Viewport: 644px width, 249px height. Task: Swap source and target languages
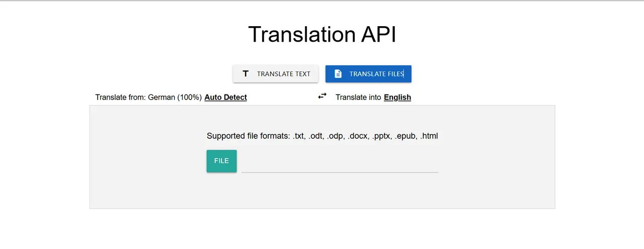pyautogui.click(x=322, y=96)
